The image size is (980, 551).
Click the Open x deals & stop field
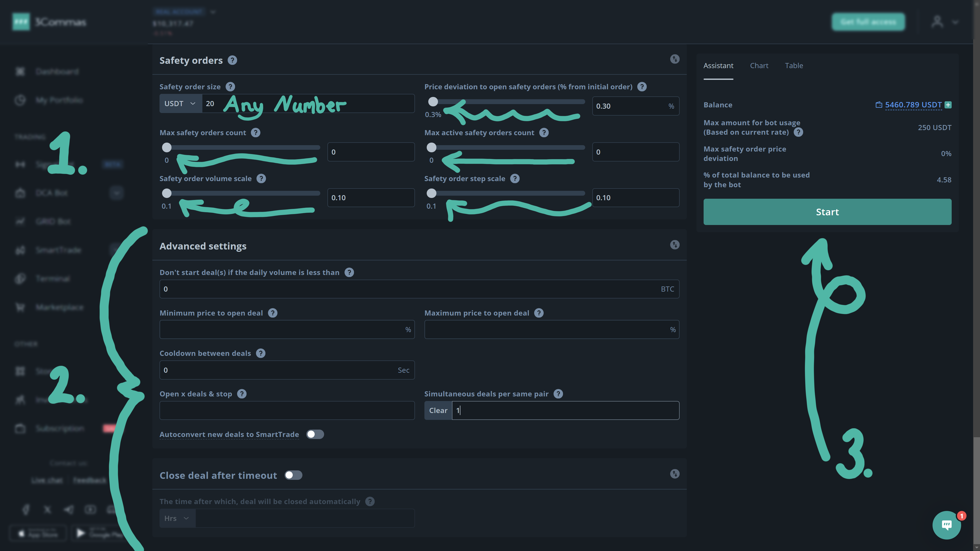pos(287,410)
